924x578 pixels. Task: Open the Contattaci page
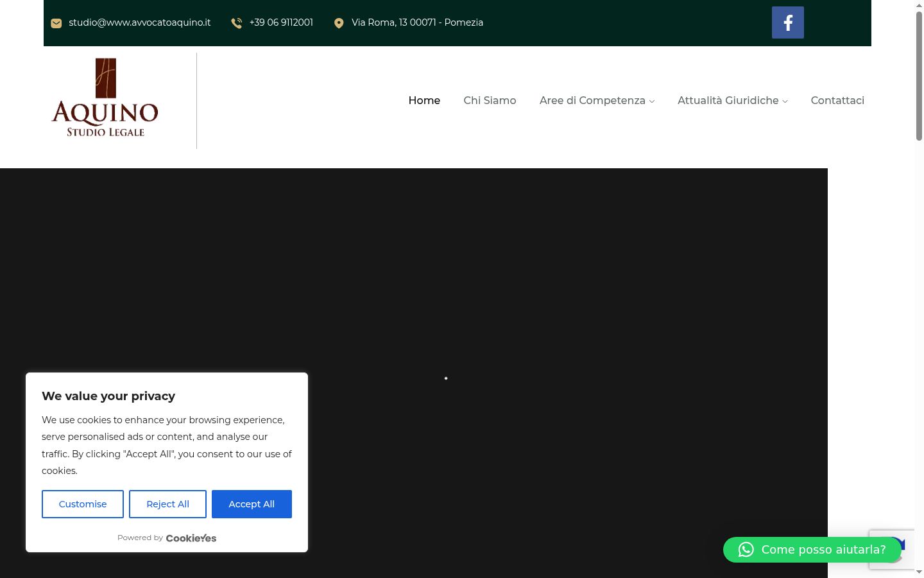[x=837, y=100]
